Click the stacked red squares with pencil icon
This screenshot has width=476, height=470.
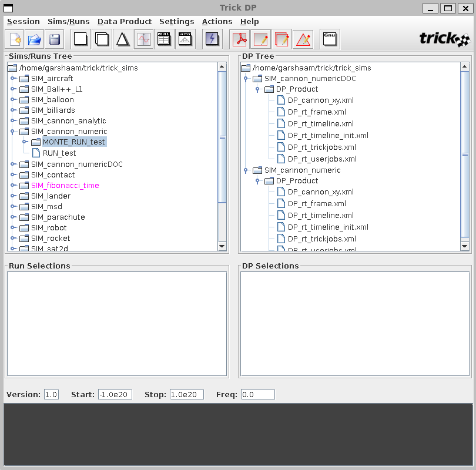(x=281, y=39)
